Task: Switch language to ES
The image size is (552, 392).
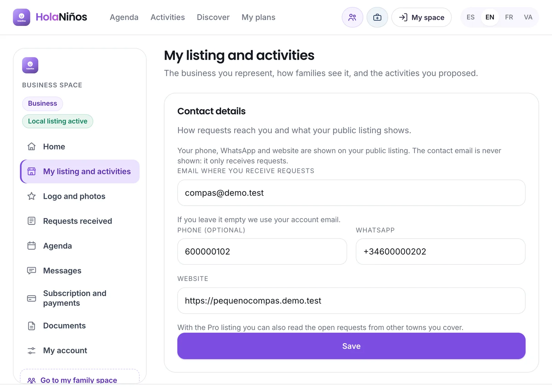Action: (471, 17)
